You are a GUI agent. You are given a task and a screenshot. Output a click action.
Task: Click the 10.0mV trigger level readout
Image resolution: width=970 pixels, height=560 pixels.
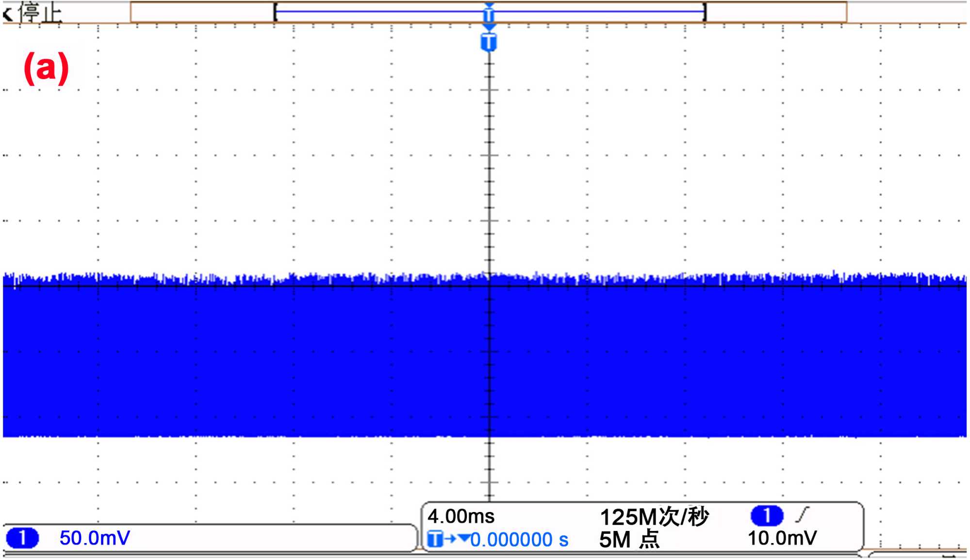782,538
